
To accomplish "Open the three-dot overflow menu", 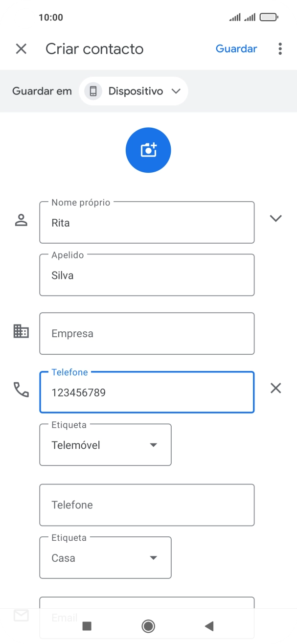I will (x=279, y=48).
